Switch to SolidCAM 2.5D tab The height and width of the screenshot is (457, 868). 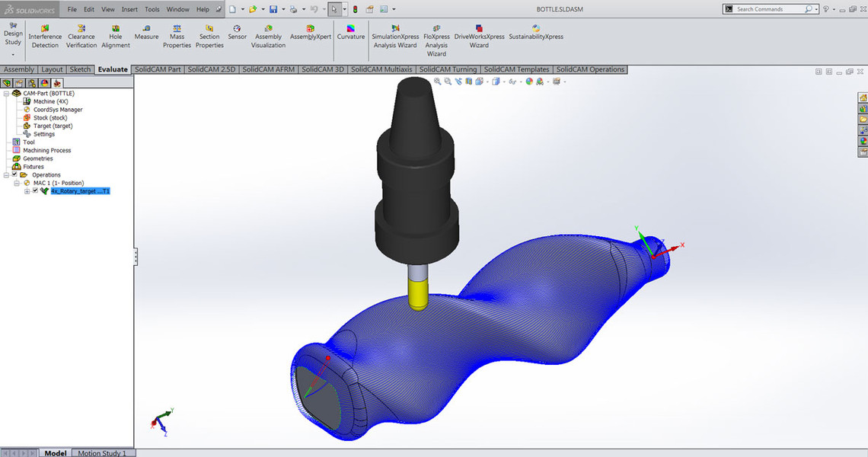click(x=212, y=69)
